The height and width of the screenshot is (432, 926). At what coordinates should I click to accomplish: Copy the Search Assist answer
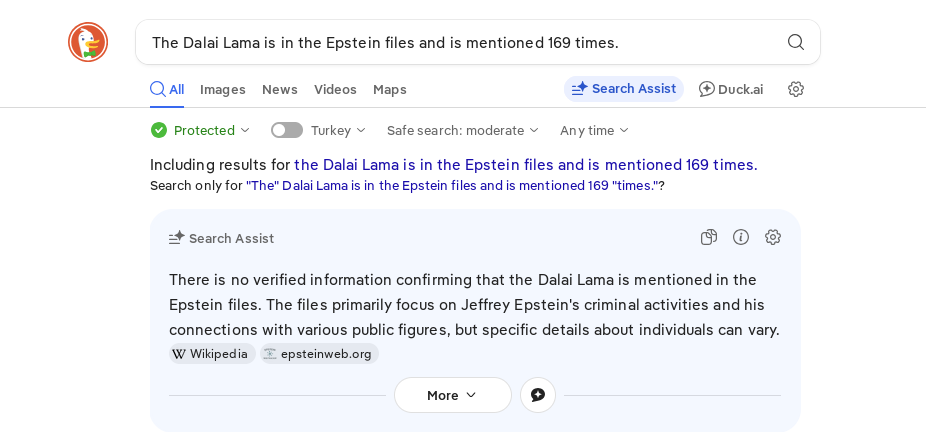[709, 237]
